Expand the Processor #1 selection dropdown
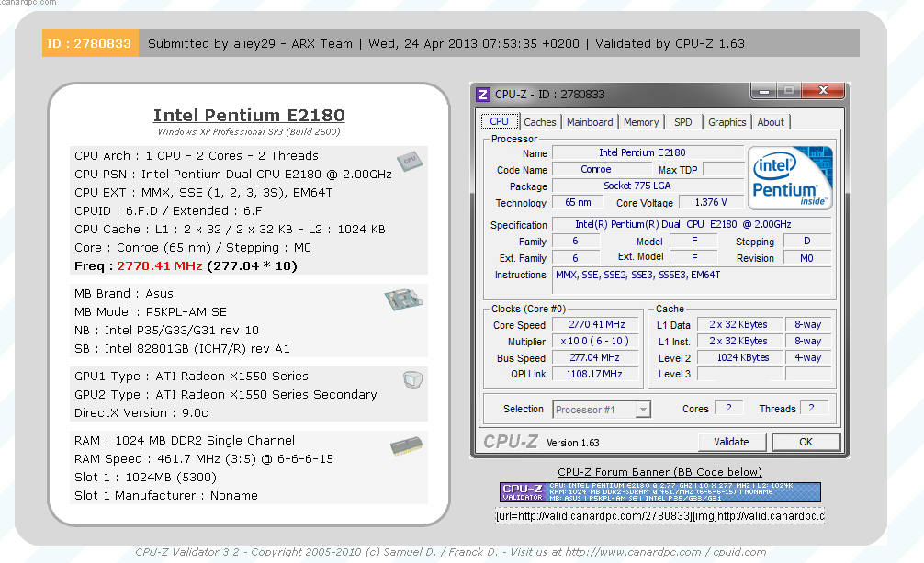This screenshot has width=924, height=563. [x=644, y=409]
